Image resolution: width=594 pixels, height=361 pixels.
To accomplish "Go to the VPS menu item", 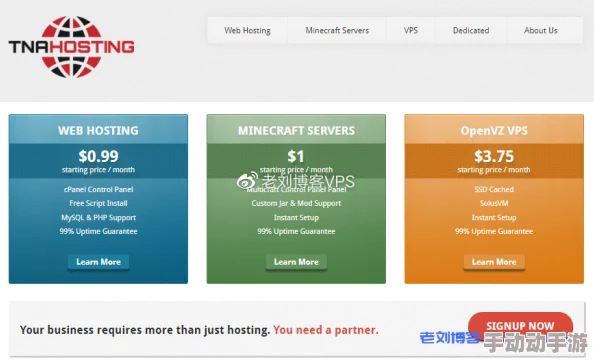I will [x=411, y=30].
